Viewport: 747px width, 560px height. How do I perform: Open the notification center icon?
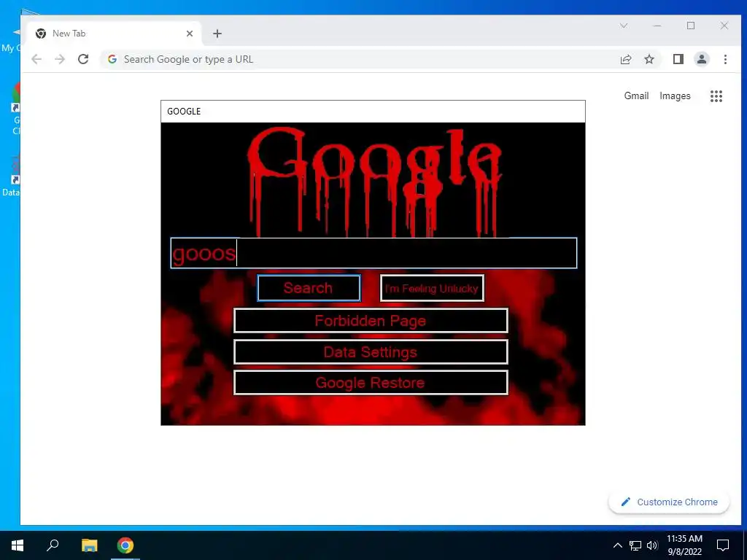[723, 545]
